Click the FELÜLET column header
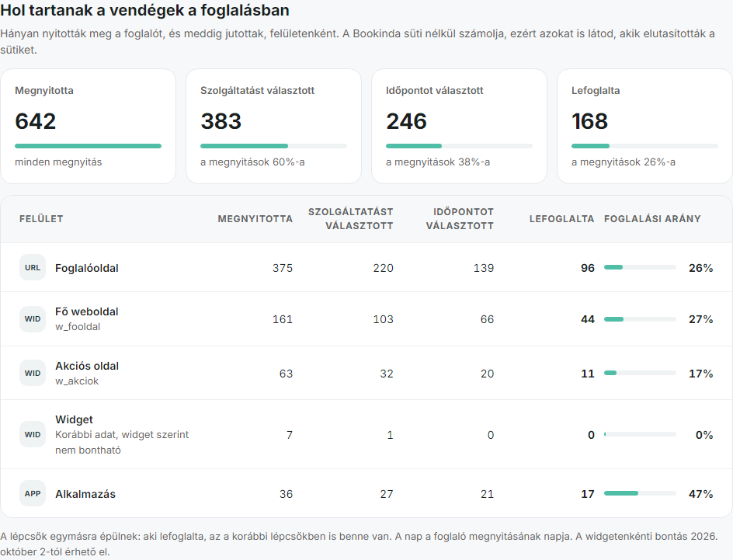733x560 pixels. point(41,219)
